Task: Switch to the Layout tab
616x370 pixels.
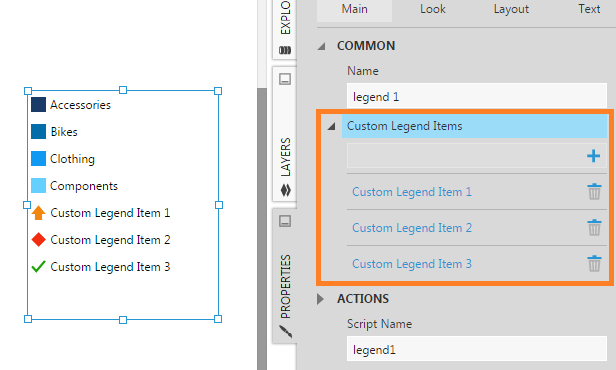Action: tap(511, 9)
